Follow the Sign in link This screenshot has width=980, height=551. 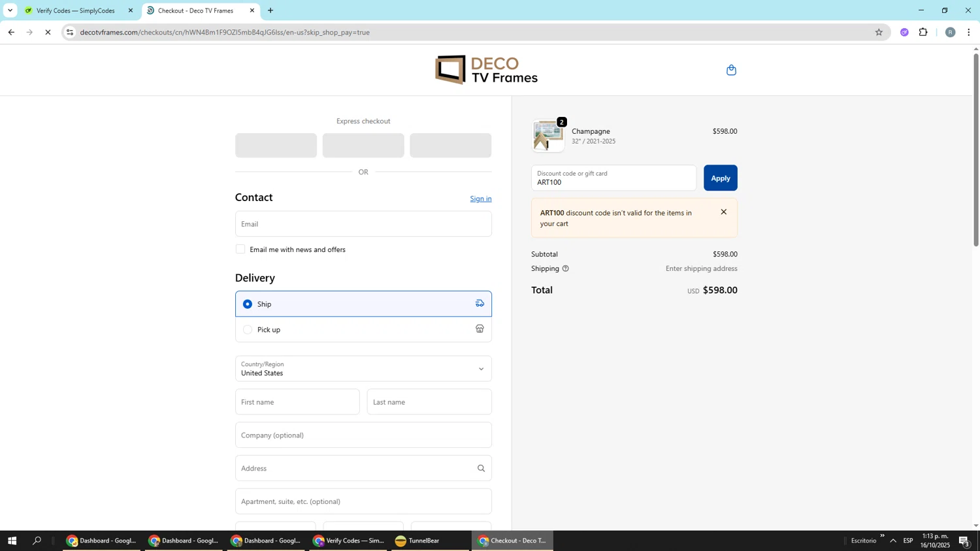pyautogui.click(x=481, y=198)
